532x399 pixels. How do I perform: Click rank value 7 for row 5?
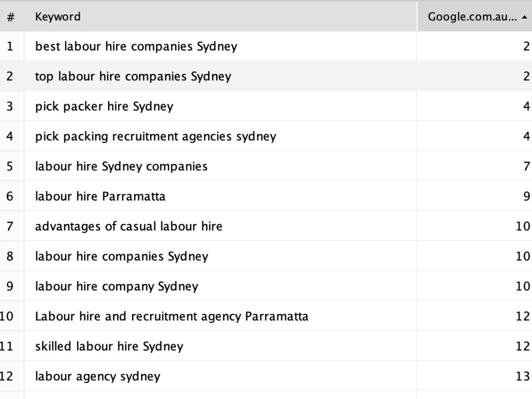pos(527,167)
